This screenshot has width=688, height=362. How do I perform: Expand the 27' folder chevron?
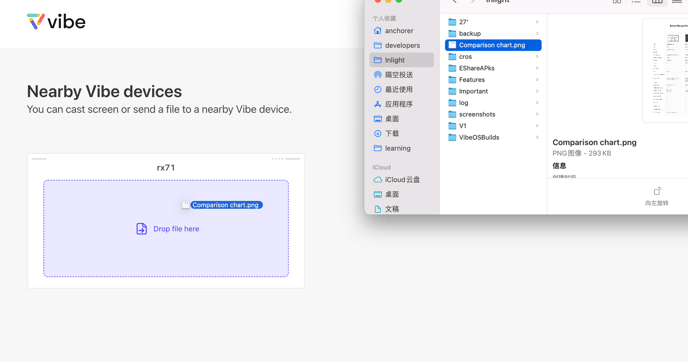(x=537, y=22)
